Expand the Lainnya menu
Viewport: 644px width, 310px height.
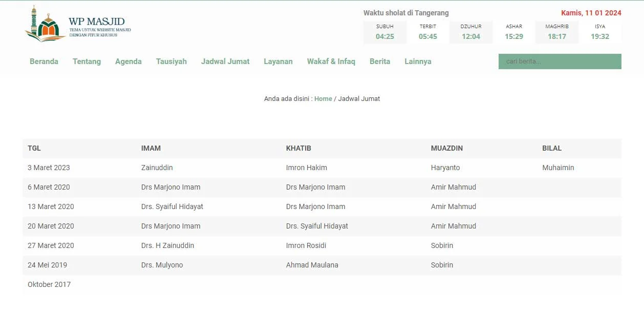click(x=418, y=61)
